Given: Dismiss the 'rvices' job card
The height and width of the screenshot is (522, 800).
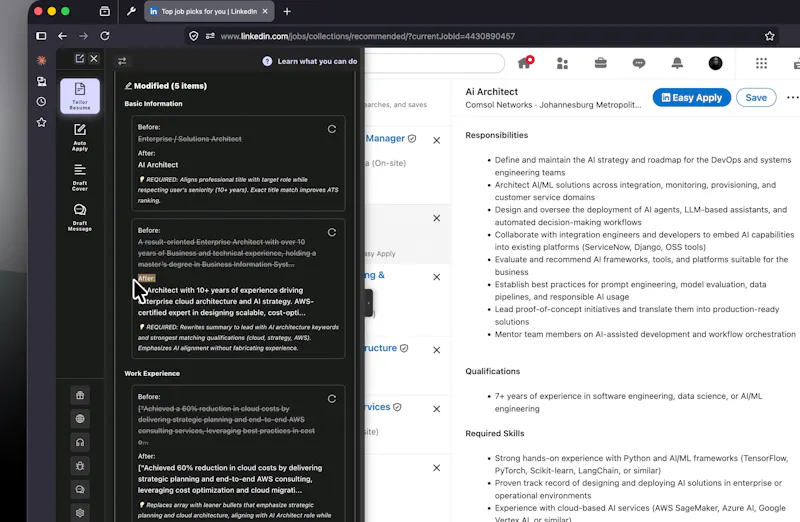Looking at the screenshot, I should coord(437,409).
